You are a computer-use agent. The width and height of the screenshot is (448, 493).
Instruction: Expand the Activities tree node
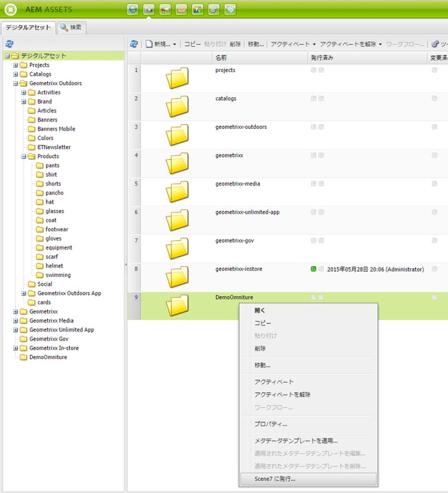[x=24, y=93]
